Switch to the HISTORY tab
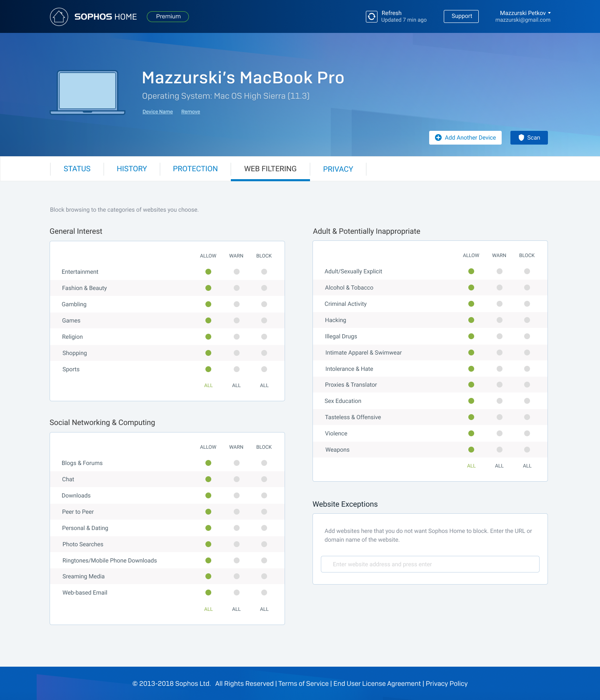 tap(132, 169)
